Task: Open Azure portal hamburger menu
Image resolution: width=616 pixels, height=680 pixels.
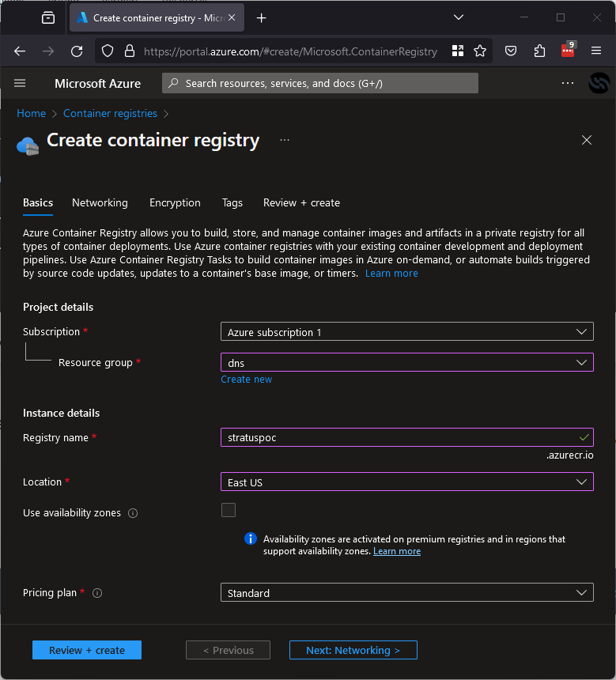Action: pos(20,83)
